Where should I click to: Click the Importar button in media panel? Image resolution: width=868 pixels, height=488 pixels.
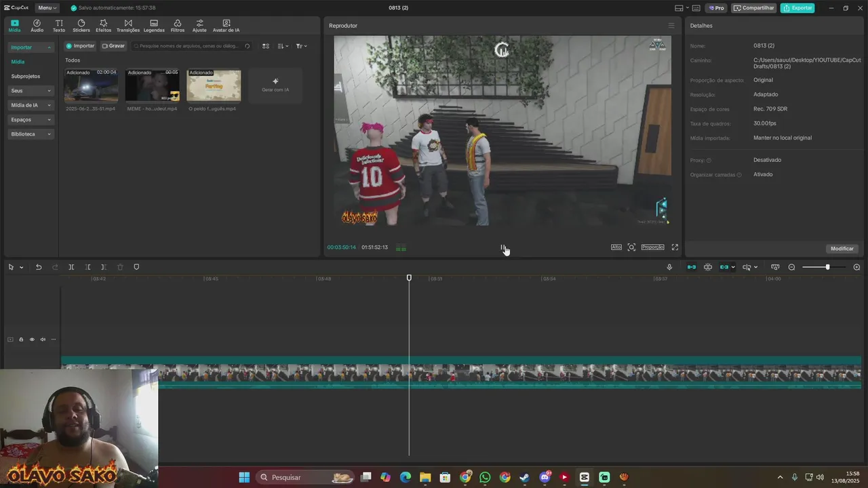click(80, 46)
